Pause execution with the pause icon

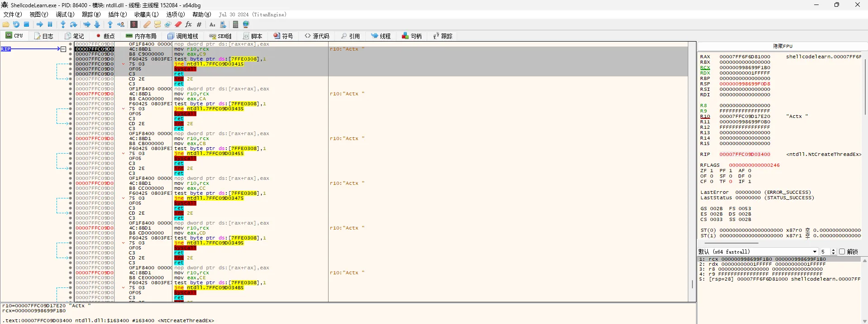point(50,24)
